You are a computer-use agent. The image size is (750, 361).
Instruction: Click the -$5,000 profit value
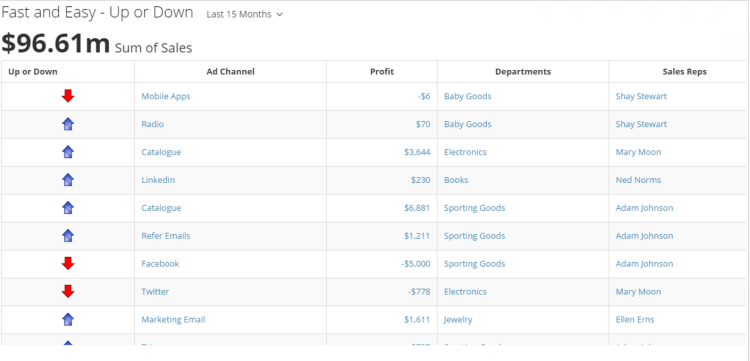coord(416,263)
